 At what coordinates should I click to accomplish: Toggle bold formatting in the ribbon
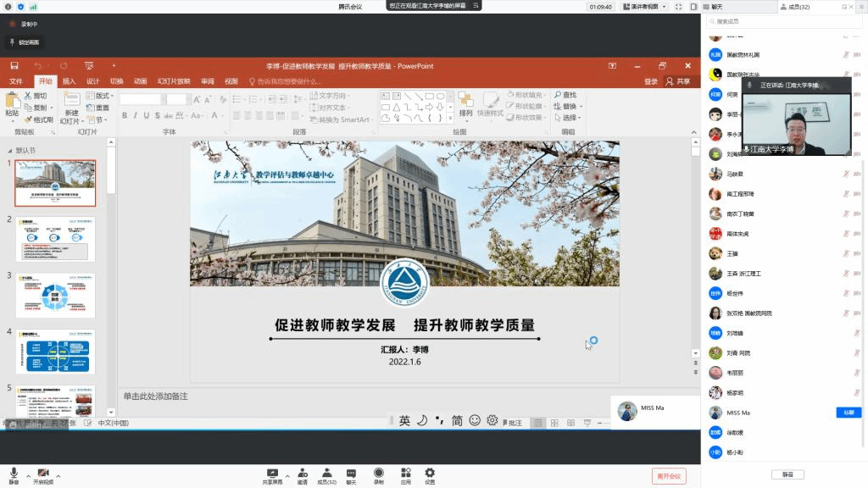tap(125, 116)
